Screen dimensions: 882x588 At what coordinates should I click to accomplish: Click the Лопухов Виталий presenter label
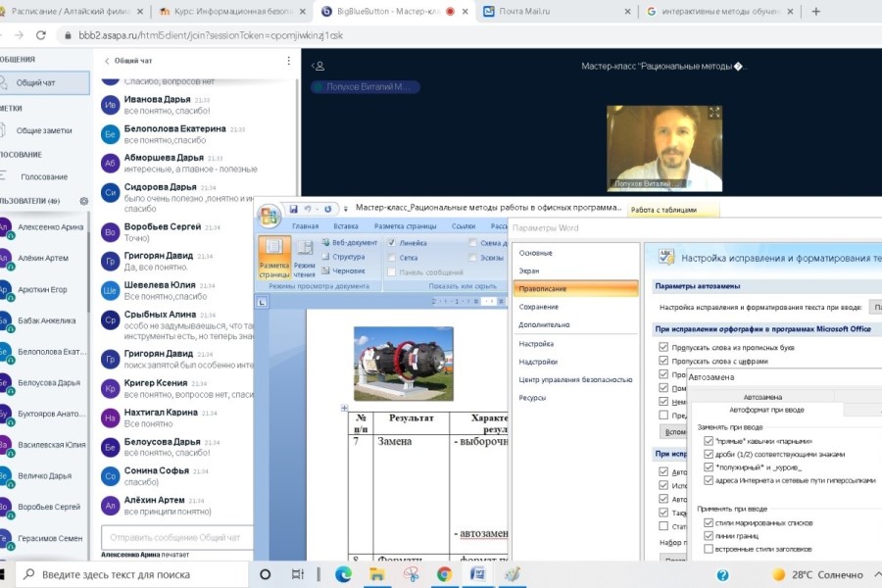point(366,86)
